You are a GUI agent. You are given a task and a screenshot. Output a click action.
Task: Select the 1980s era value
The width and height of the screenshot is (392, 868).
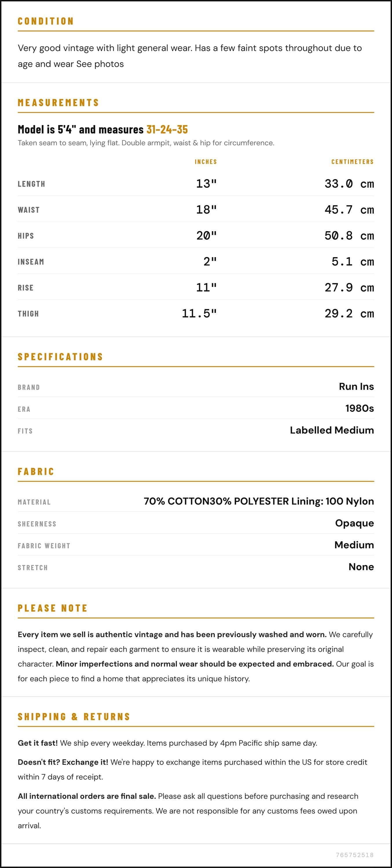click(x=360, y=408)
